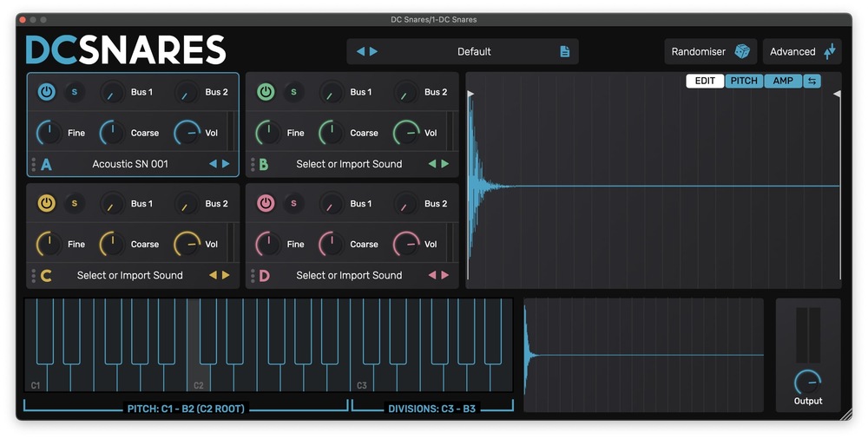The image size is (868, 439).
Task: Click the small waveform preview display
Action: click(x=644, y=355)
